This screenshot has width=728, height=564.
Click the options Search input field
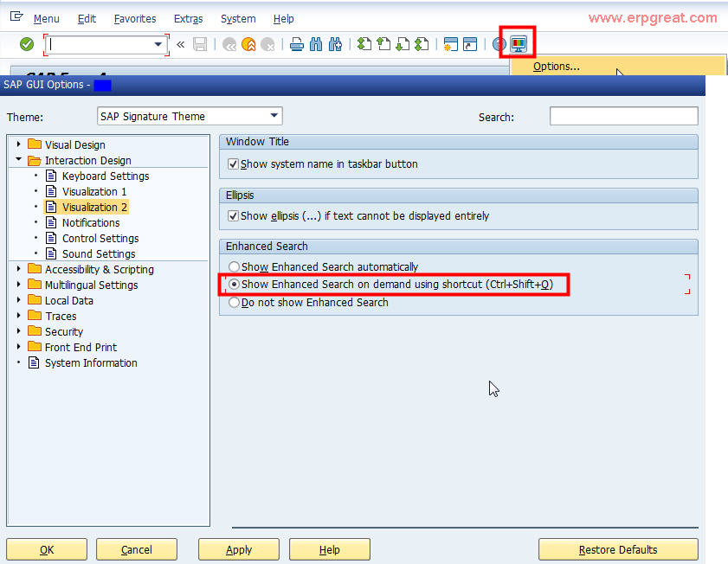point(623,116)
